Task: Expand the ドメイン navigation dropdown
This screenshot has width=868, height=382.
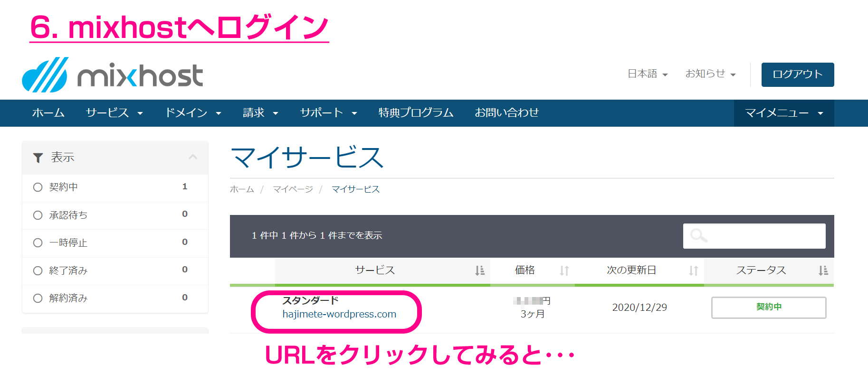Action: [193, 113]
